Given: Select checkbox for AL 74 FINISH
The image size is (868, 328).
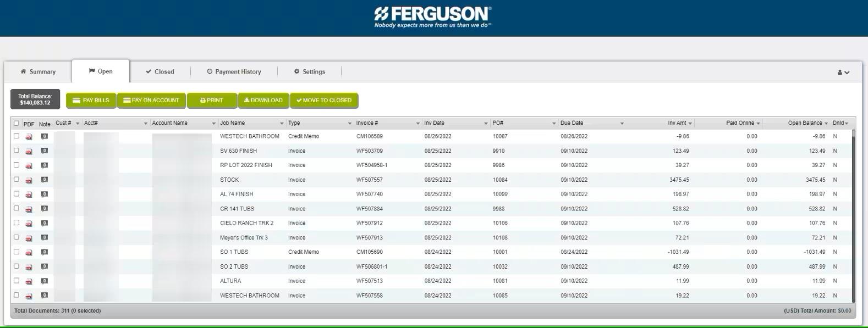Looking at the screenshot, I should point(17,193).
